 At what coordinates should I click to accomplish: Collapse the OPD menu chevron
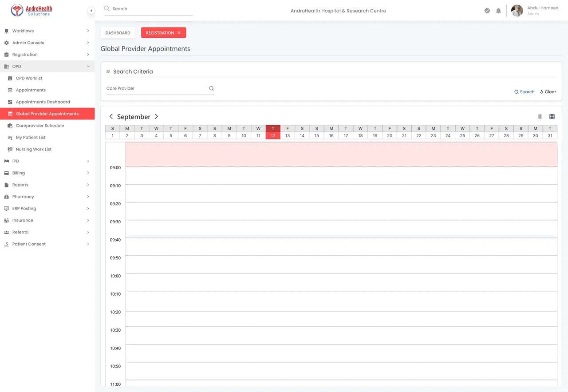[88, 67]
